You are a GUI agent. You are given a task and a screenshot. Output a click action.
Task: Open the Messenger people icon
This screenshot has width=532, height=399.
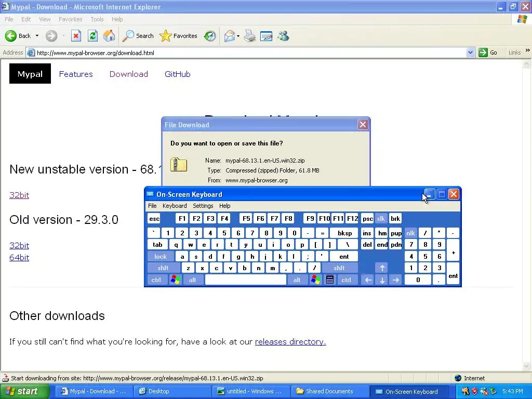(283, 36)
